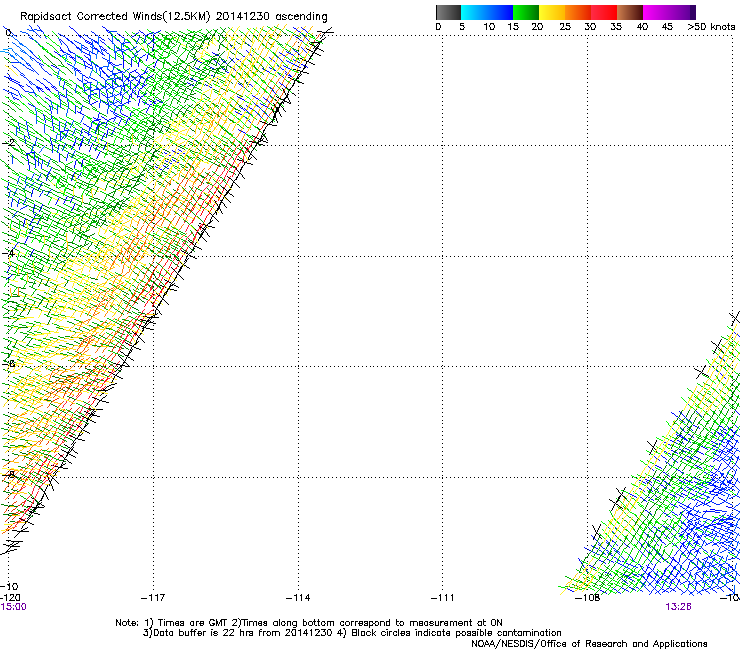Image resolution: width=740 pixels, height=650 pixels.
Task: Click the purple '13:26' time label
Action: [x=678, y=607]
